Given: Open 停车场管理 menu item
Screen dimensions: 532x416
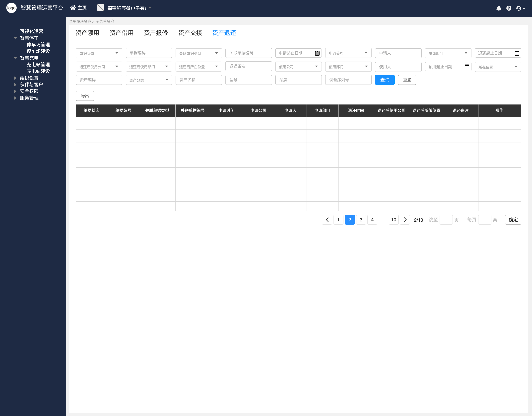Looking at the screenshot, I should click(38, 45).
